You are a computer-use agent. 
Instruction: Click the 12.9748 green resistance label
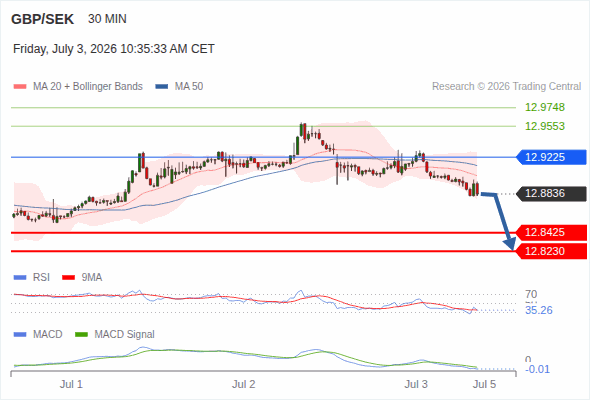click(545, 107)
